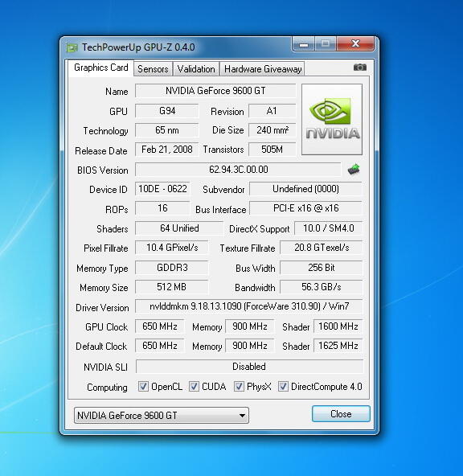Toggle the OpenCL checkbox
463x476 pixels.
coord(143,387)
